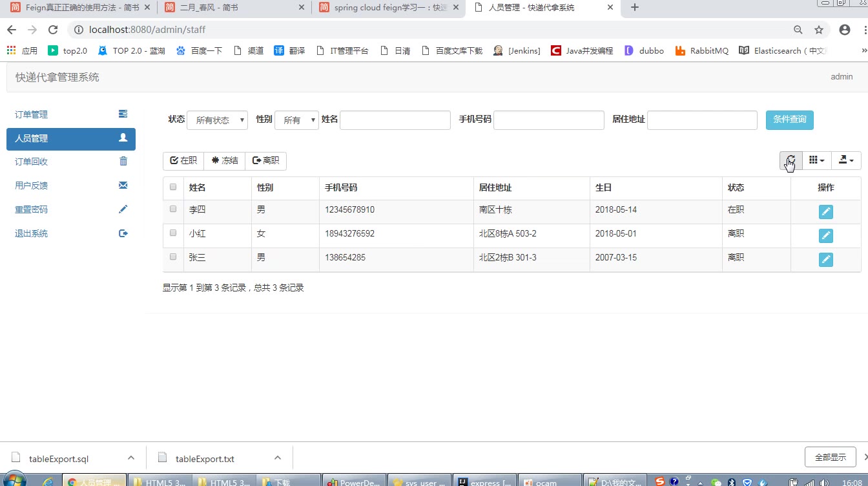This screenshot has width=868, height=486.
Task: Click the 手机号码 input field
Action: pyautogui.click(x=548, y=120)
